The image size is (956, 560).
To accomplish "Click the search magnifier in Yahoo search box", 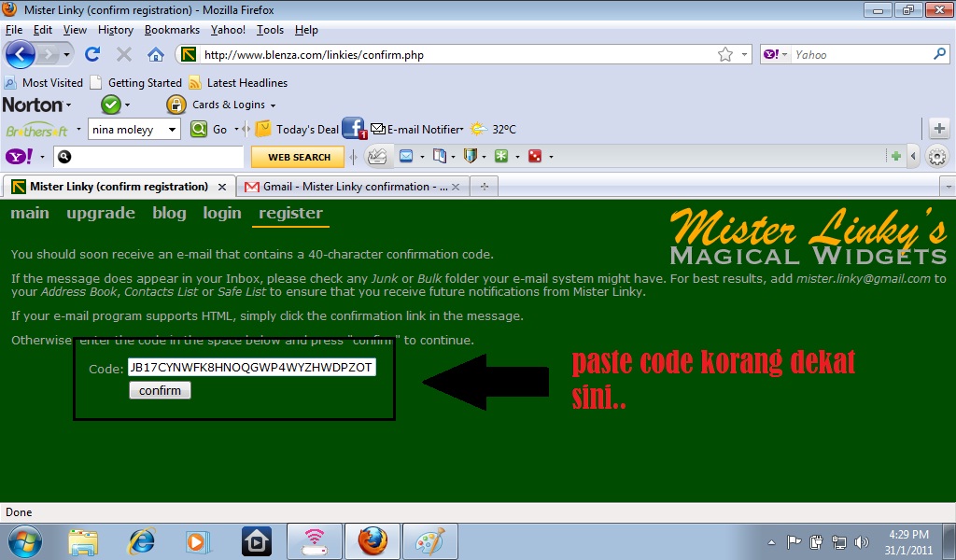I will click(x=939, y=54).
